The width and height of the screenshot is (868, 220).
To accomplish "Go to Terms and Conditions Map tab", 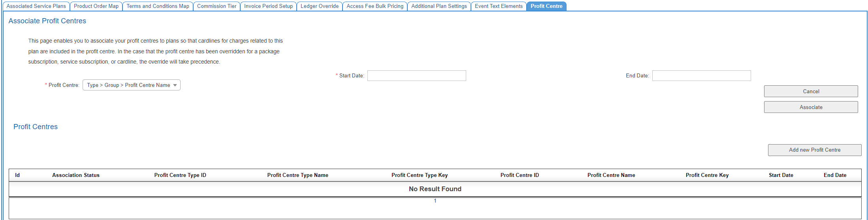I will (x=158, y=6).
